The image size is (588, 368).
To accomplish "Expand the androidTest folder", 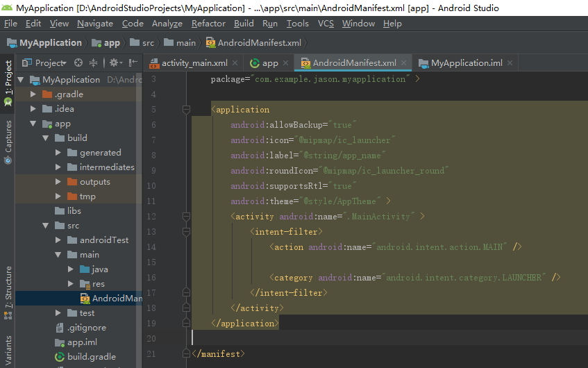I will [58, 240].
